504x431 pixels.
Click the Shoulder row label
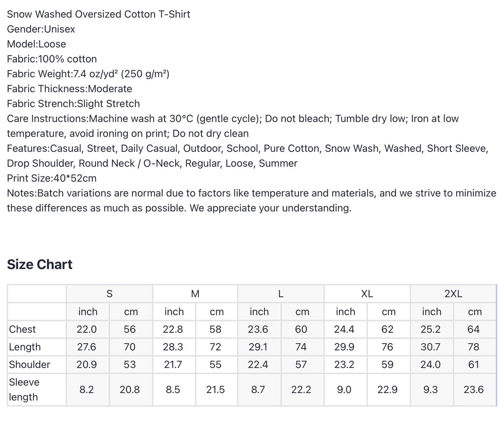[30, 365]
